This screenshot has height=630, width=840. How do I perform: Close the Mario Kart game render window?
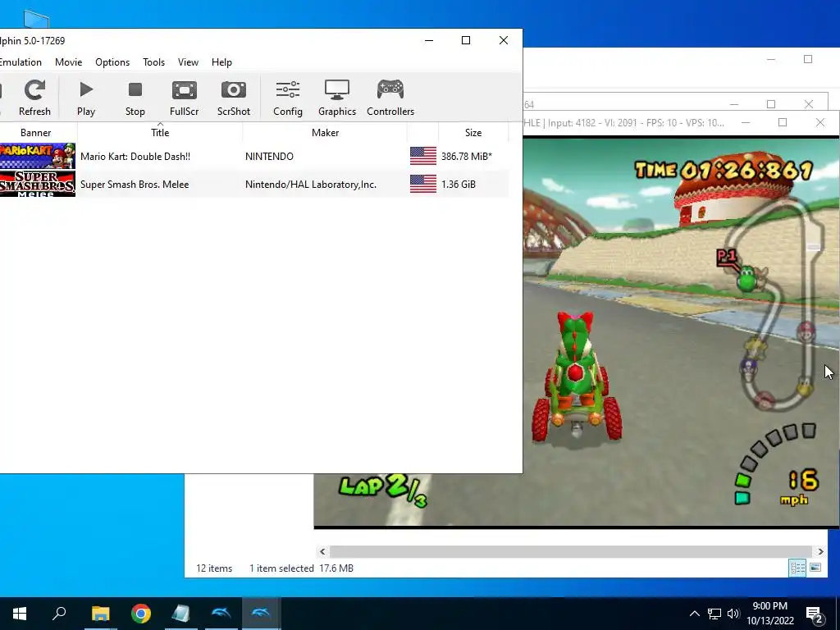[820, 123]
